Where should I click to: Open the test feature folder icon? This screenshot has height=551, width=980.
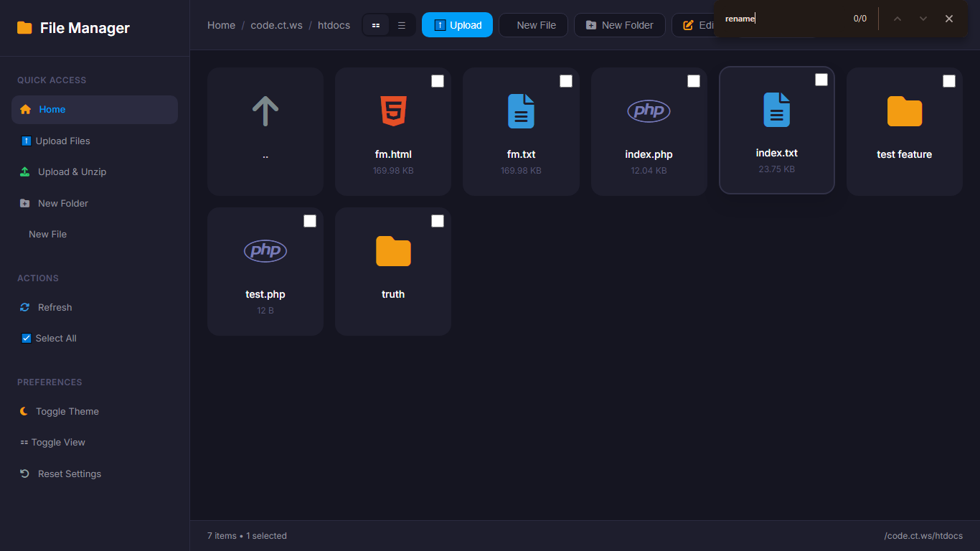904,111
